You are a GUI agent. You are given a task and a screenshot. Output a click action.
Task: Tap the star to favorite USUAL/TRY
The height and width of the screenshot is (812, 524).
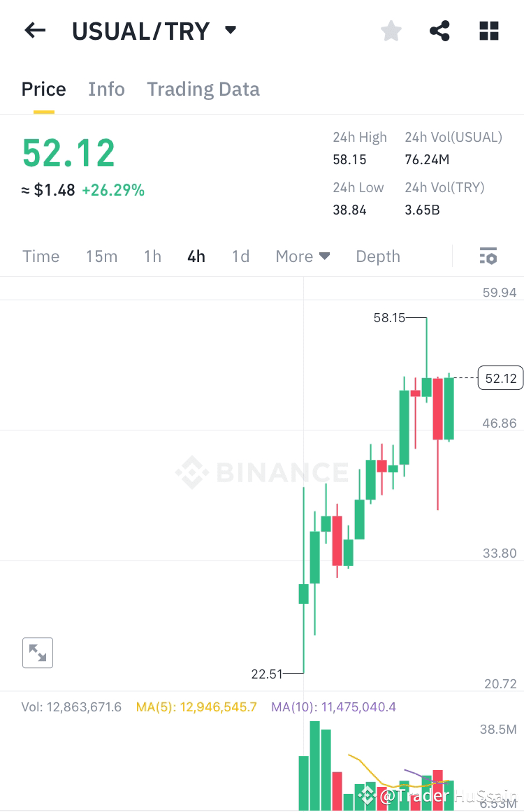[x=391, y=30]
